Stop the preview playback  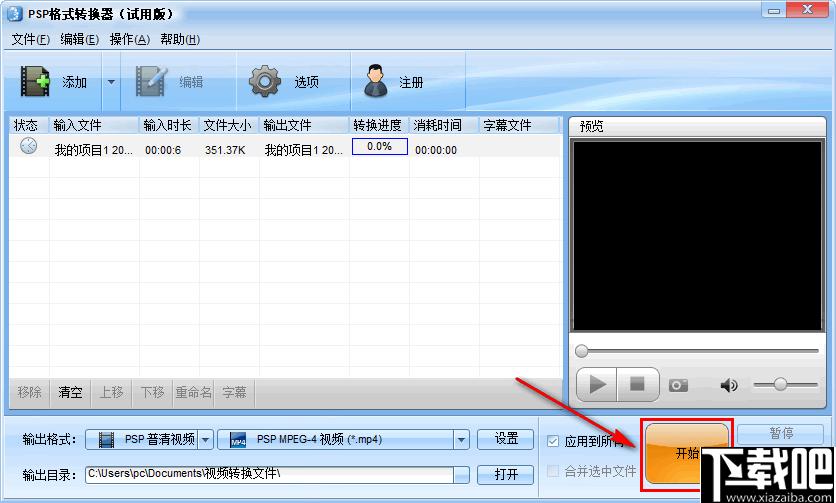(x=638, y=385)
